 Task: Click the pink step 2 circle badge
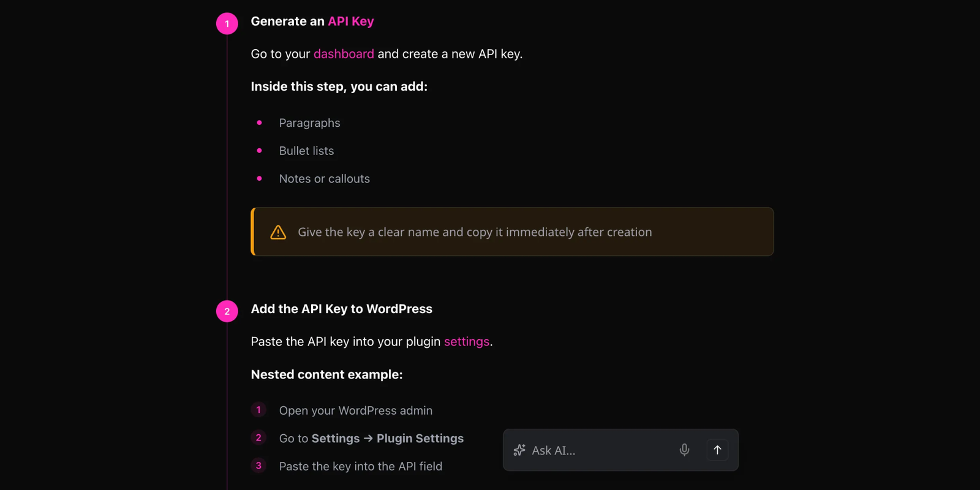(227, 311)
